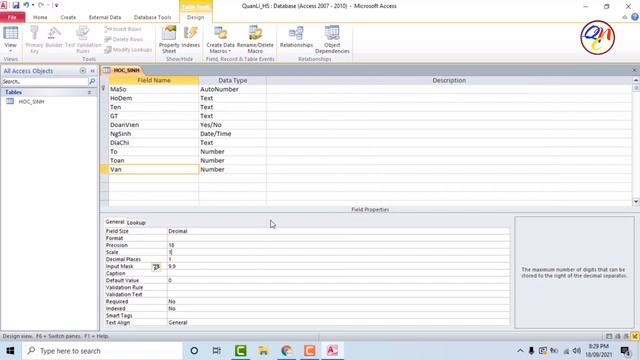640x360 pixels.
Task: Click Insert Rows in ribbon
Action: click(x=122, y=29)
